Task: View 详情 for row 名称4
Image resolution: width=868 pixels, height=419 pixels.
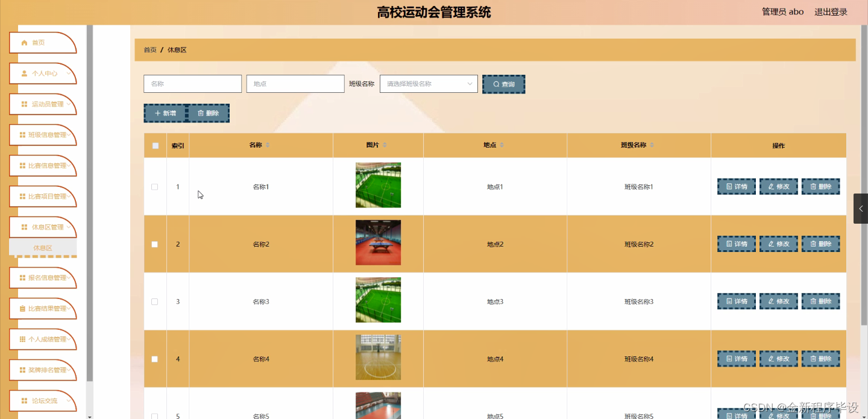Action: tap(736, 359)
